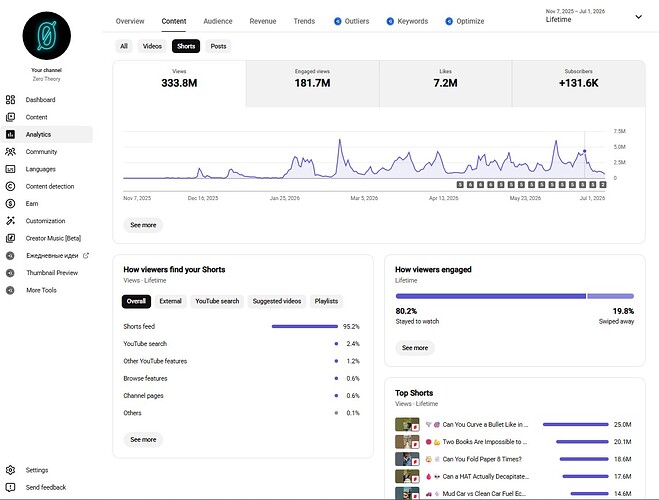Select the Posts content filter chip
The width and height of the screenshot is (659, 500).
219,46
